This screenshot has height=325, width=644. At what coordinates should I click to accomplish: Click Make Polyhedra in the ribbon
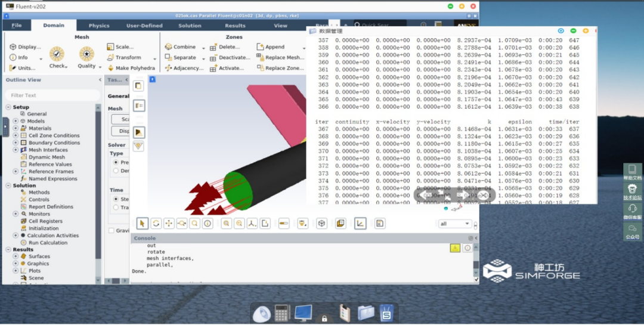[x=131, y=68]
